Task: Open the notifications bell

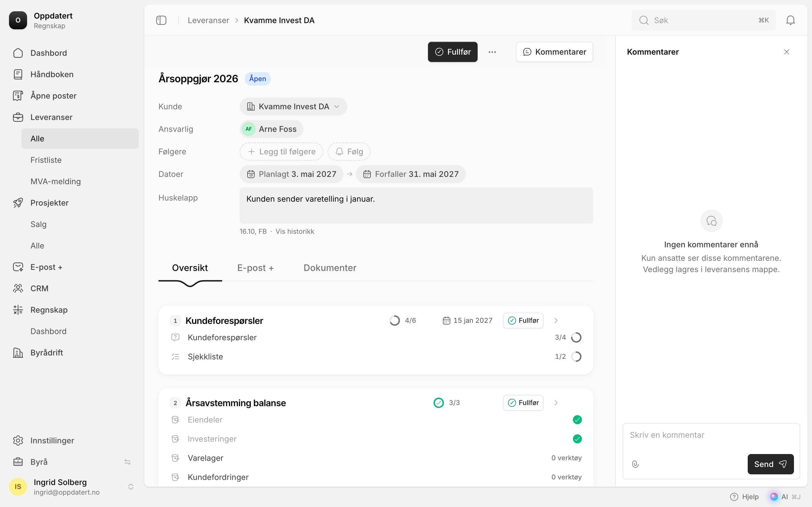Action: tap(790, 20)
